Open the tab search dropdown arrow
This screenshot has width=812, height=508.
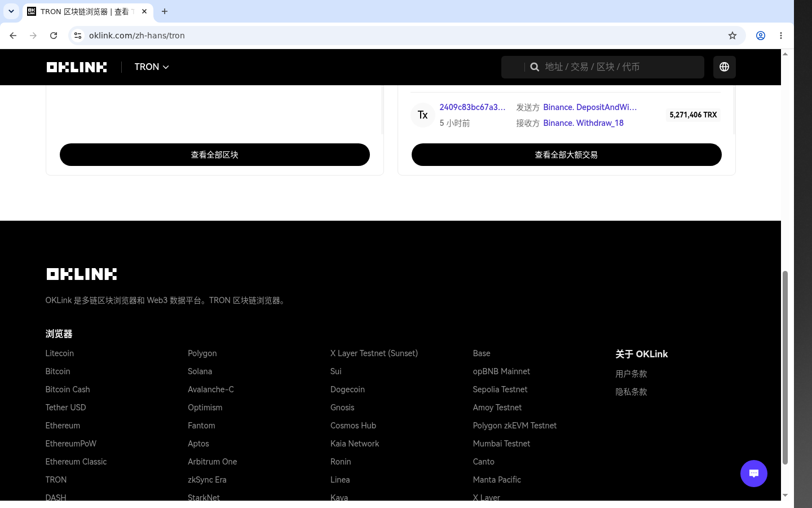click(x=11, y=11)
